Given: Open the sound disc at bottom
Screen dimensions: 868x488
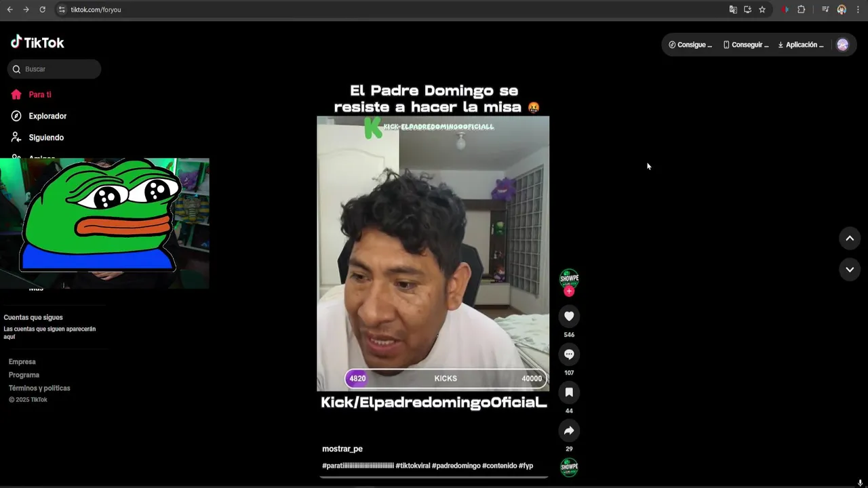Looking at the screenshot, I should click(569, 467).
